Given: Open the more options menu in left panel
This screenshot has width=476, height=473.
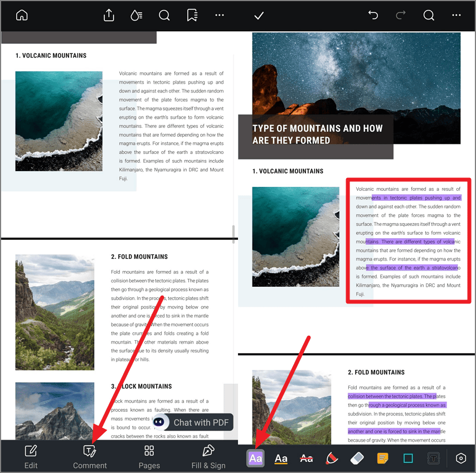Looking at the screenshot, I should (220, 15).
